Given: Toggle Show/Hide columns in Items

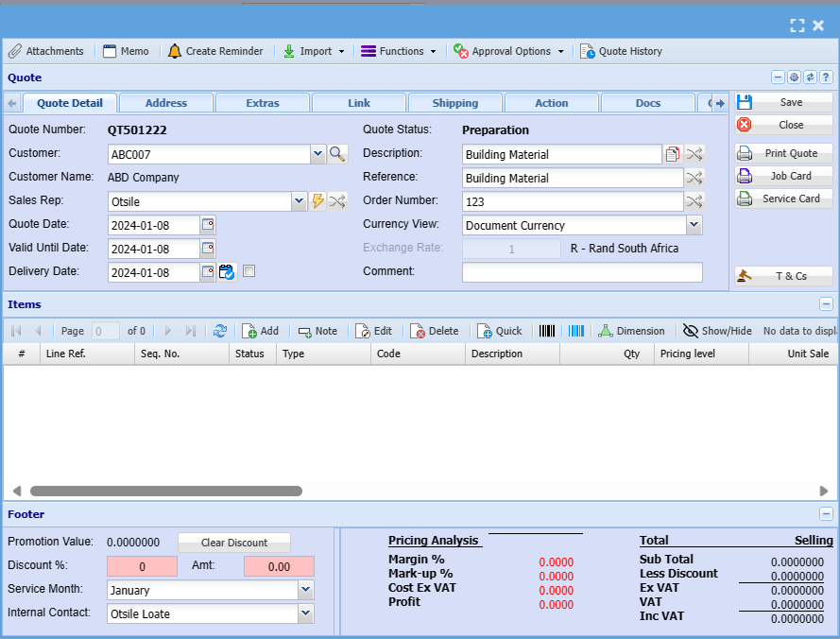Looking at the screenshot, I should tap(717, 331).
